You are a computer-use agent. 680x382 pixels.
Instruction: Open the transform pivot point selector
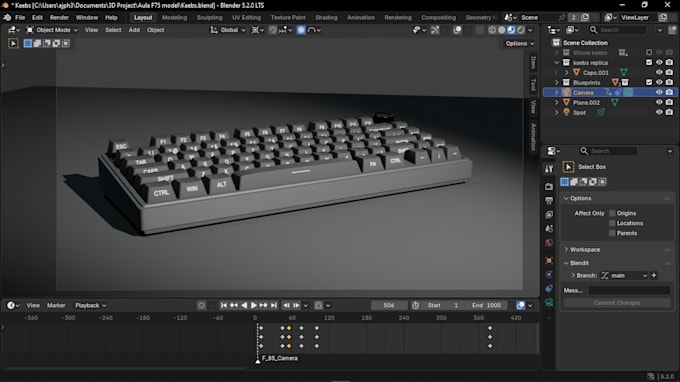point(258,30)
